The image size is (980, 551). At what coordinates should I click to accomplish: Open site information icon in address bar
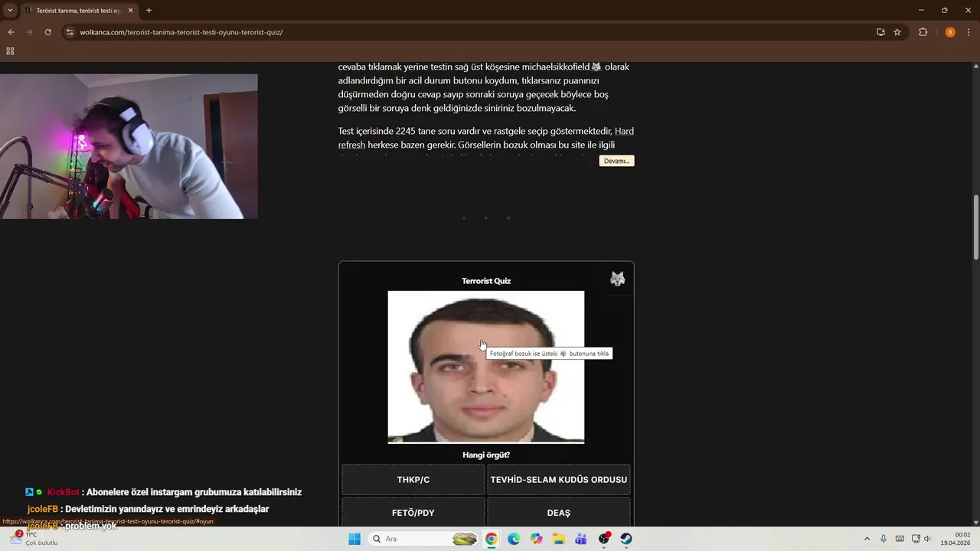click(70, 32)
